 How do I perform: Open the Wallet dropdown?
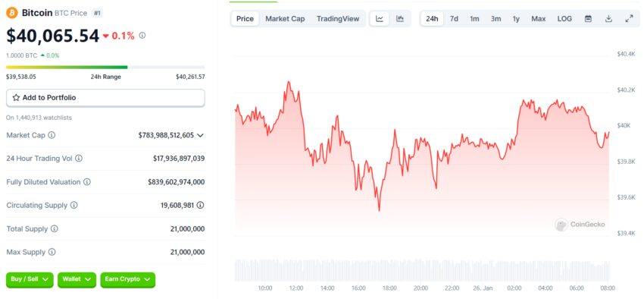click(x=77, y=279)
